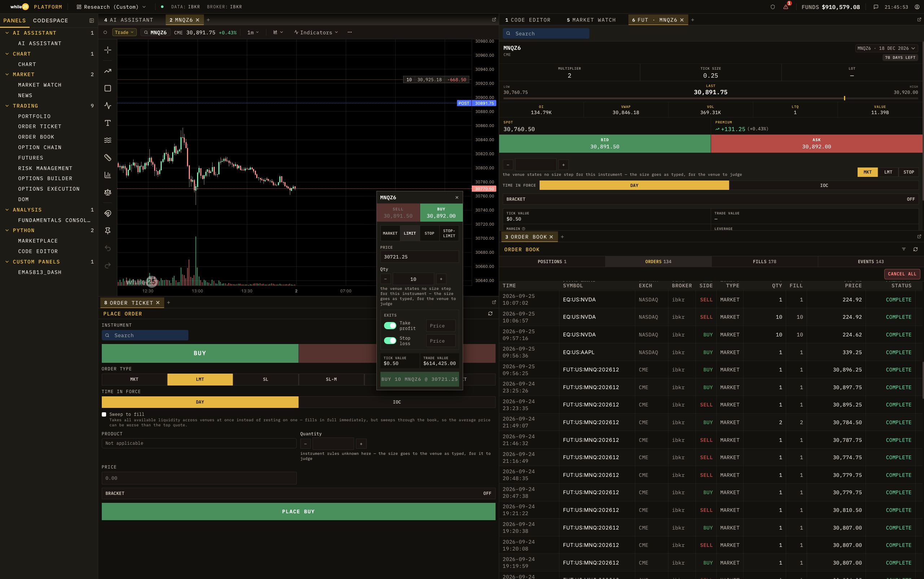Open the alerts warning icon in top bar

[x=786, y=7]
